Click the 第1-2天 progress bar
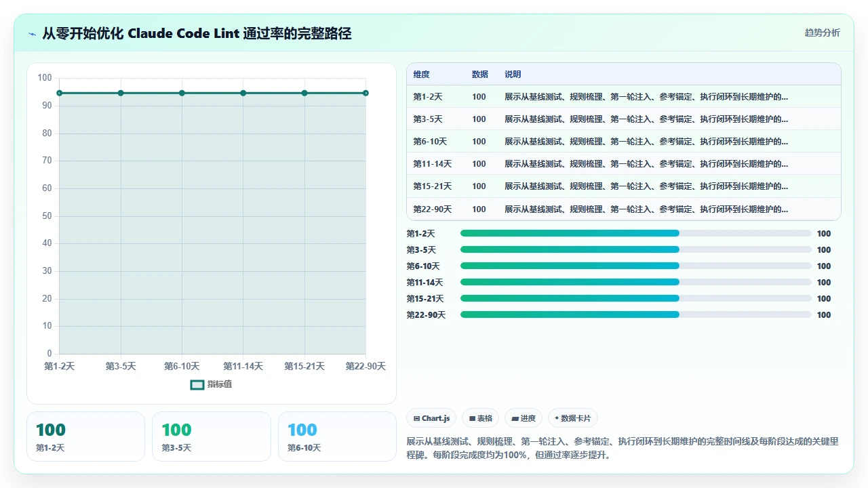This screenshot has height=488, width=868. tap(635, 233)
